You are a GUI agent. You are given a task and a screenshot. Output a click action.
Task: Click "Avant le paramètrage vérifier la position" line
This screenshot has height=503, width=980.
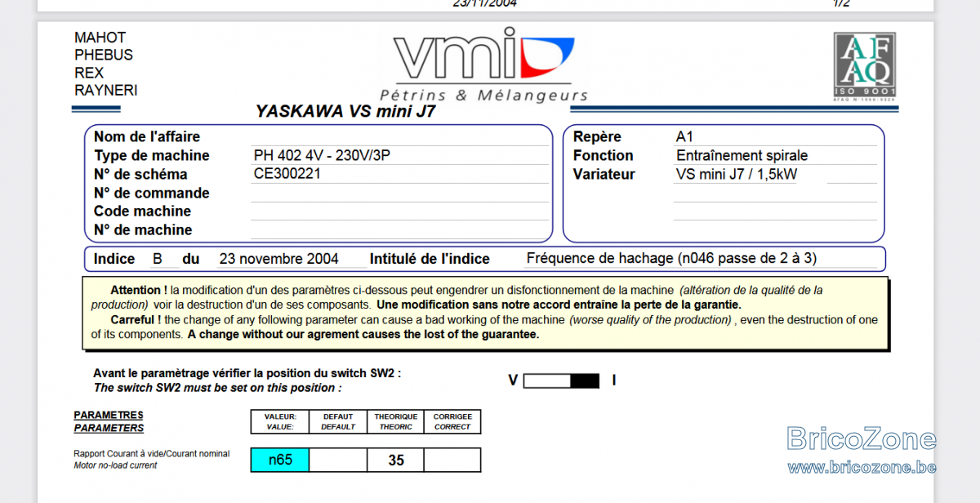(x=247, y=373)
